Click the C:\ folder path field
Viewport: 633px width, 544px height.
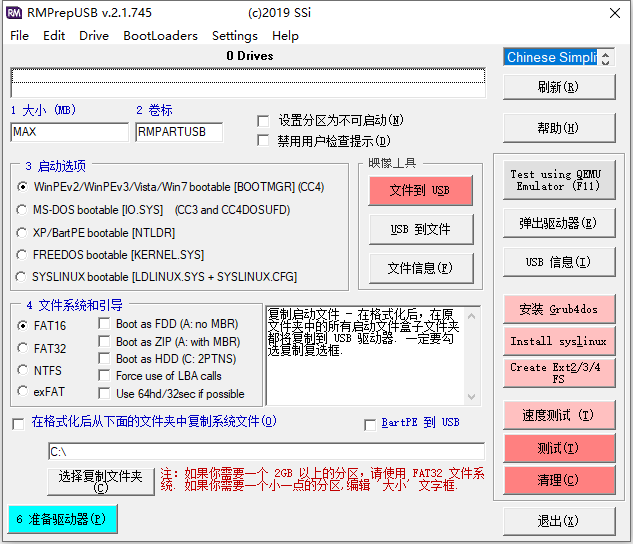[x=266, y=452]
